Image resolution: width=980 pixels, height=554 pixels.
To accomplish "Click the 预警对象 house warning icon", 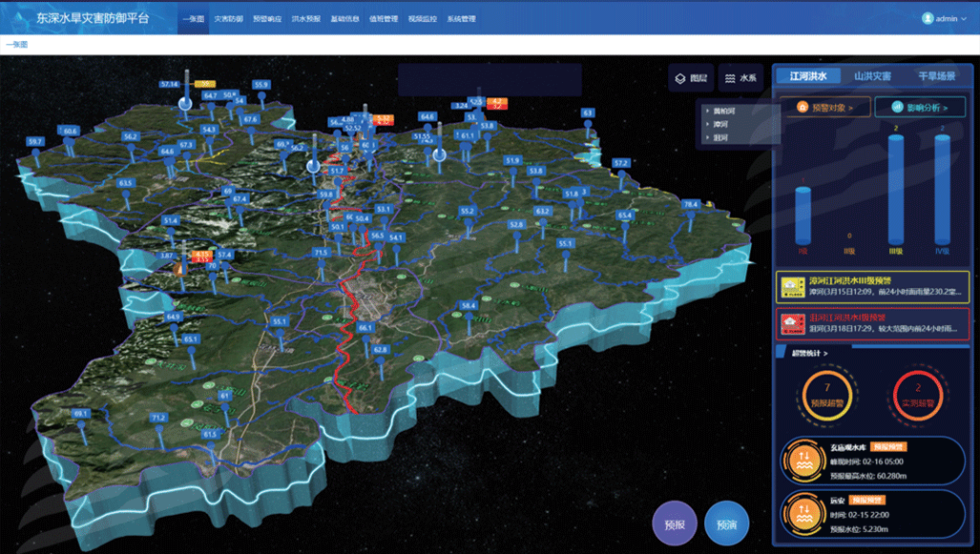I will (803, 108).
